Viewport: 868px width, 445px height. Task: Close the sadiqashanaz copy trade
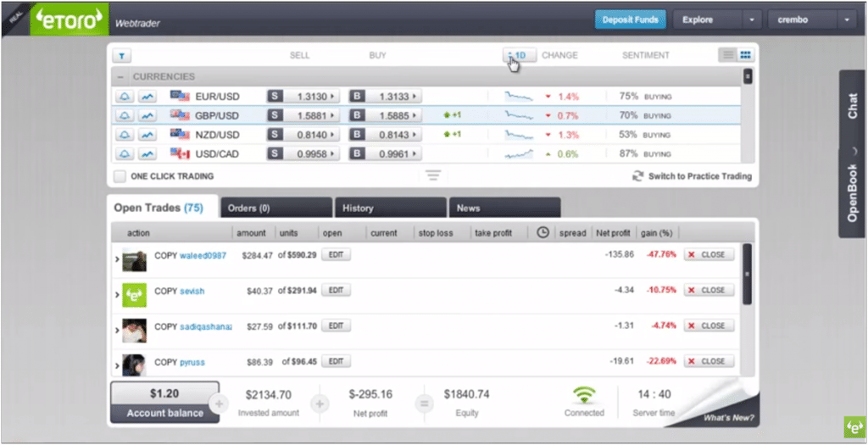[x=709, y=326]
